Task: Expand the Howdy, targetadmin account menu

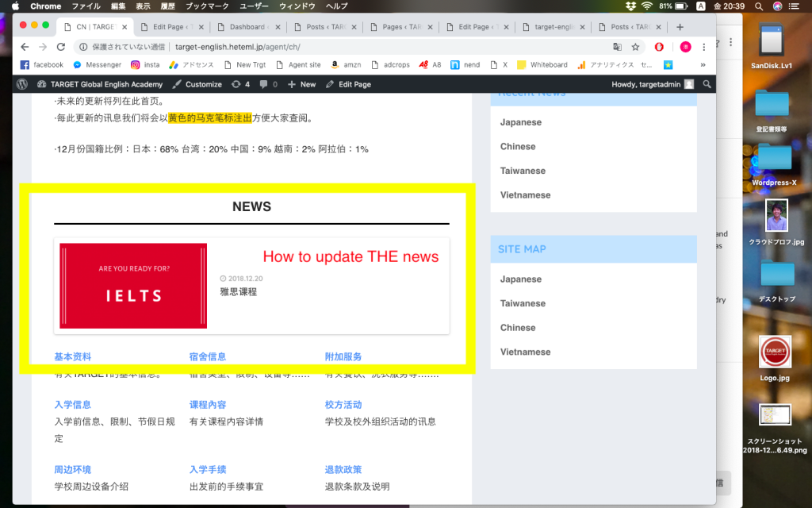Action: (652, 84)
